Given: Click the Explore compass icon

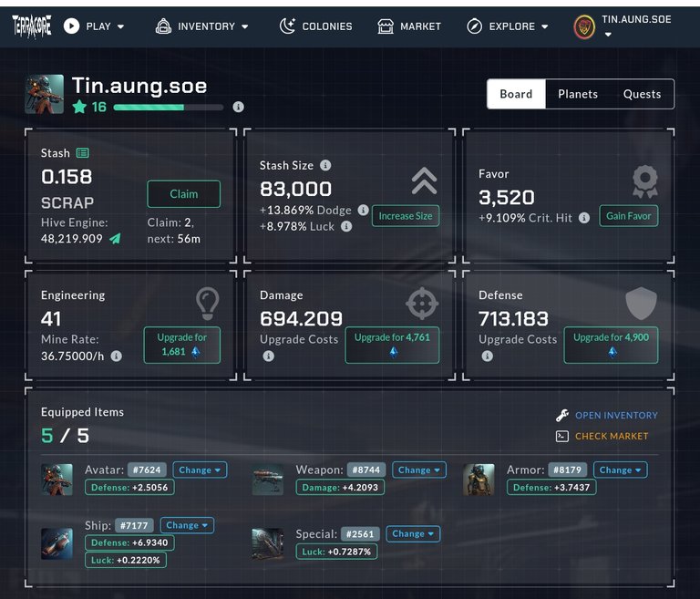Looking at the screenshot, I should 474,26.
